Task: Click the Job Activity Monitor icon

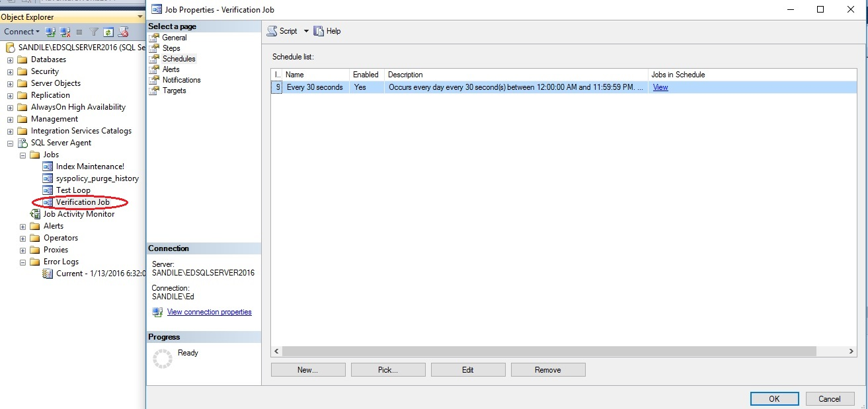Action: click(x=35, y=214)
